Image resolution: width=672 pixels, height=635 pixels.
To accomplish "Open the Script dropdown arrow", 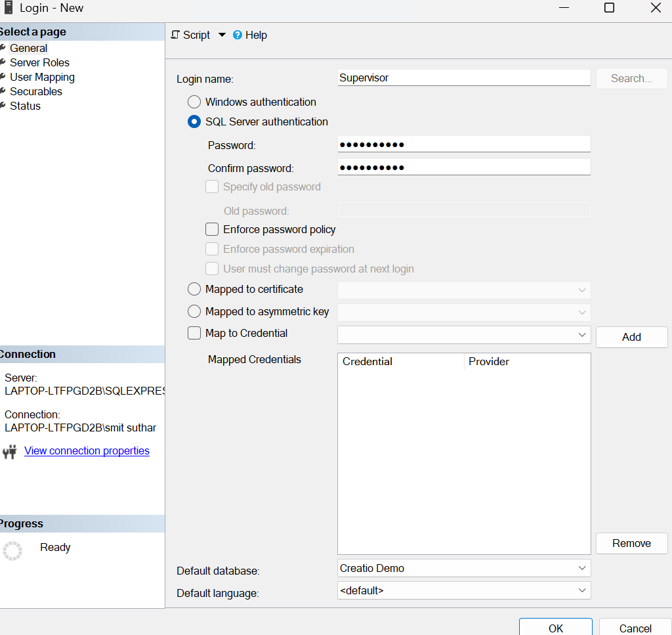I will (x=222, y=35).
